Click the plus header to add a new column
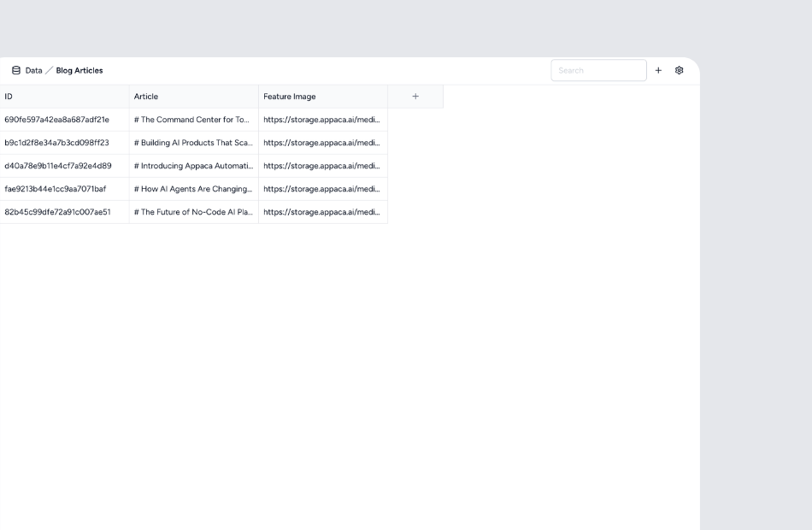Screen dimensions: 812x530 tap(415, 96)
